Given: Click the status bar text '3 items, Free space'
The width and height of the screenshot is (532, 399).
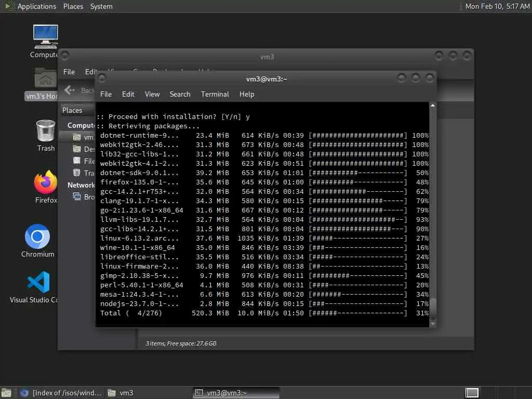Looking at the screenshot, I should (181, 343).
